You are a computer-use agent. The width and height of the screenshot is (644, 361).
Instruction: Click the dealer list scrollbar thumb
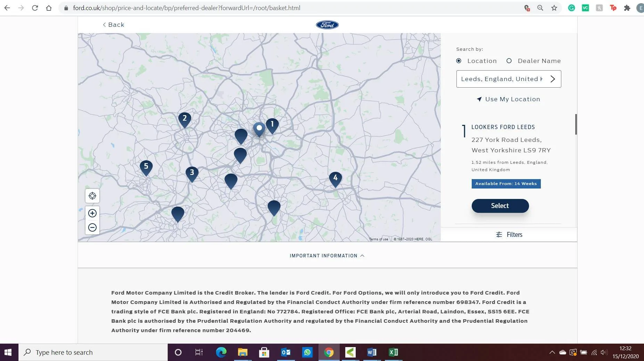[576, 124]
